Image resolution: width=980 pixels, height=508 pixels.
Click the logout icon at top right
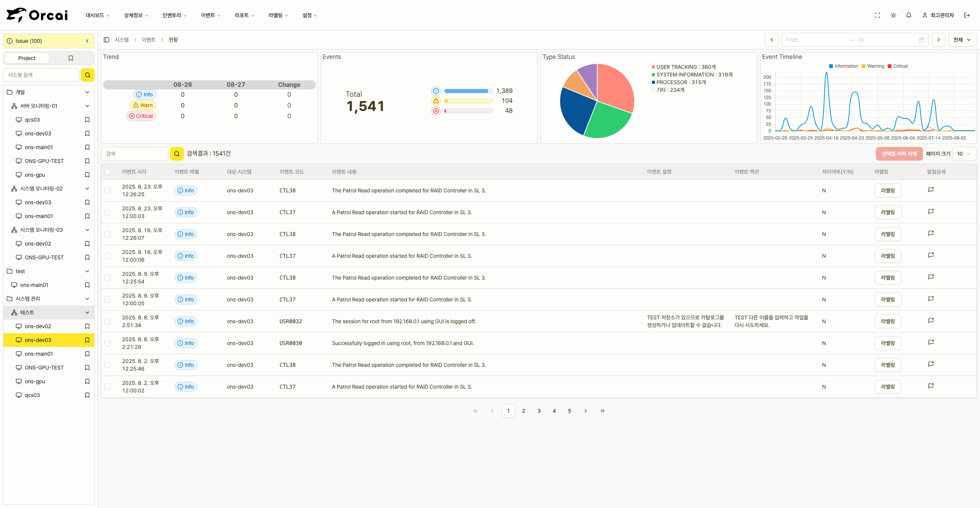[x=967, y=15]
